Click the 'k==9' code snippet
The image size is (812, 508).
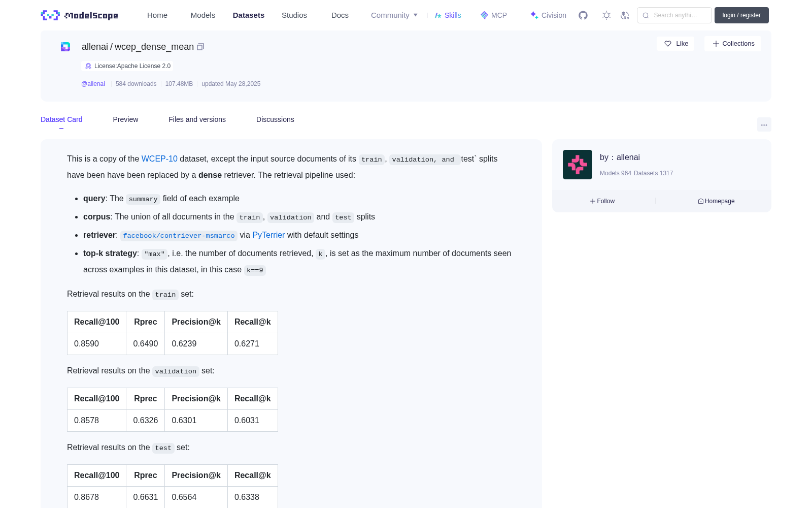click(x=255, y=270)
